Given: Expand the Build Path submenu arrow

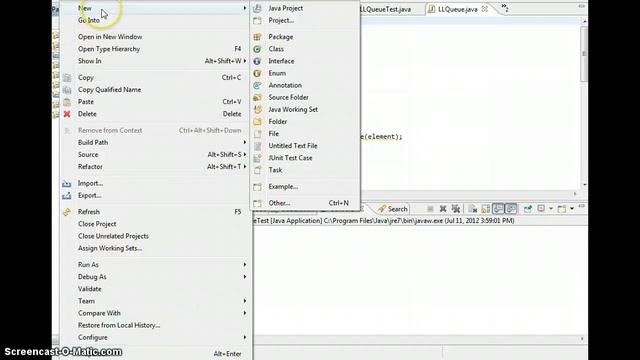Looking at the screenshot, I should [244, 142].
